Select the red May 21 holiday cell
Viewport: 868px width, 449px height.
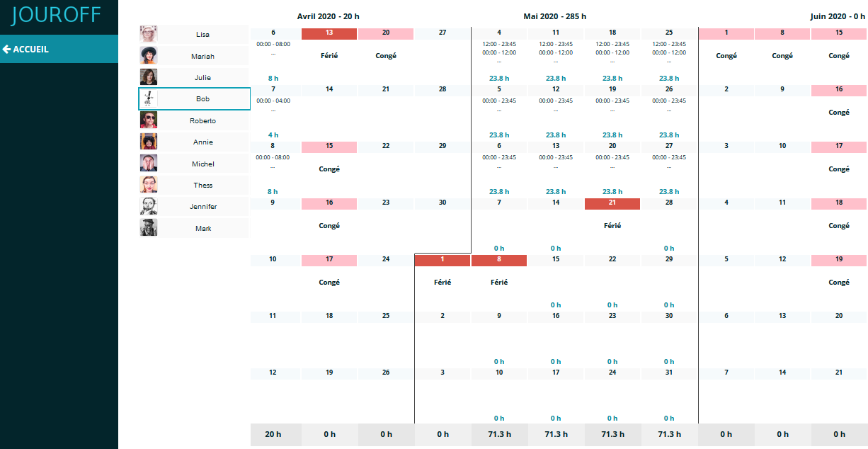click(612, 203)
